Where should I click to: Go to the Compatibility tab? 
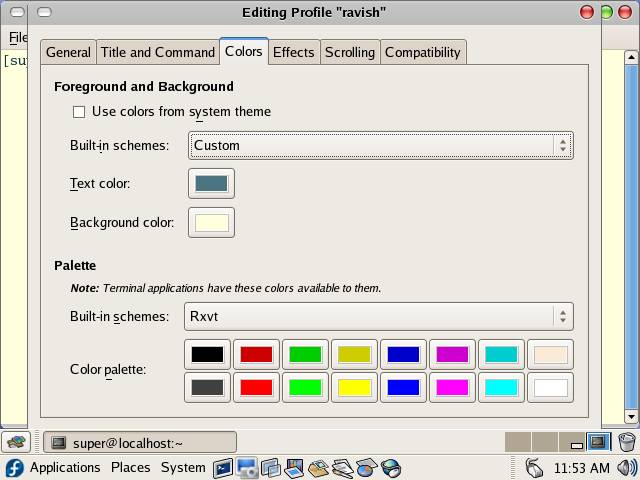422,52
